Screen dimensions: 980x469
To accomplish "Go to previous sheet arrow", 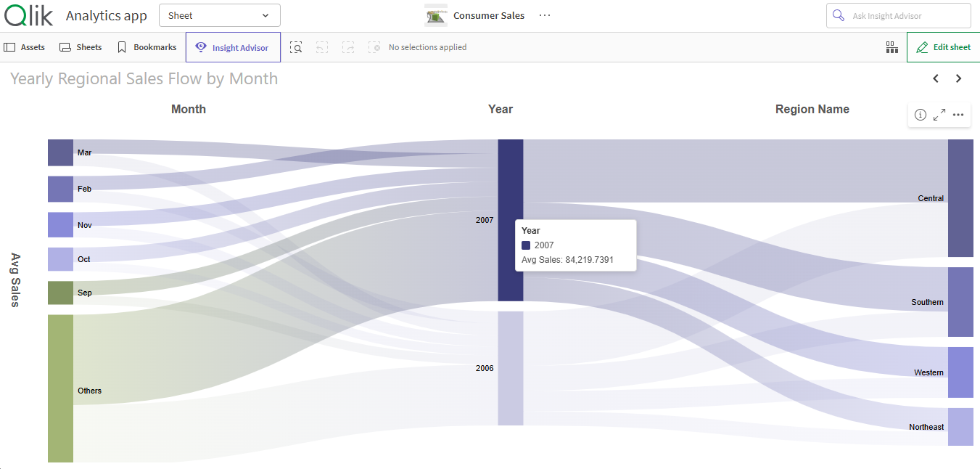I will tap(936, 78).
